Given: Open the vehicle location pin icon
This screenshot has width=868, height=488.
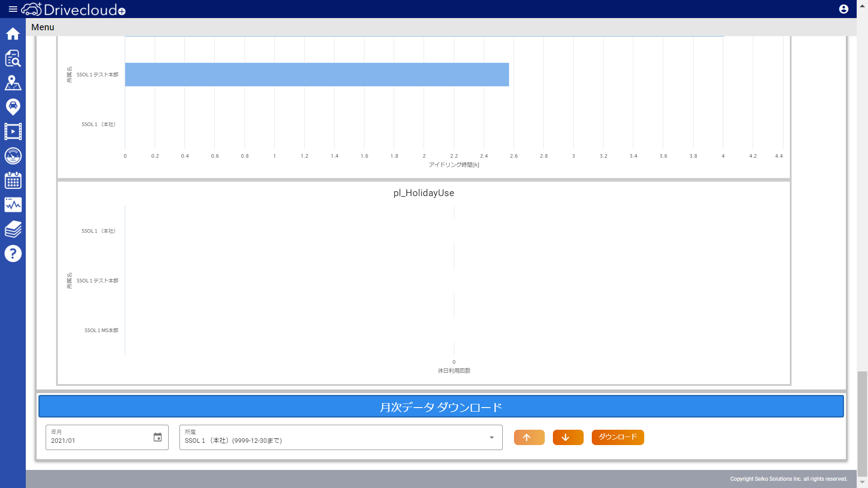Looking at the screenshot, I should 13,107.
